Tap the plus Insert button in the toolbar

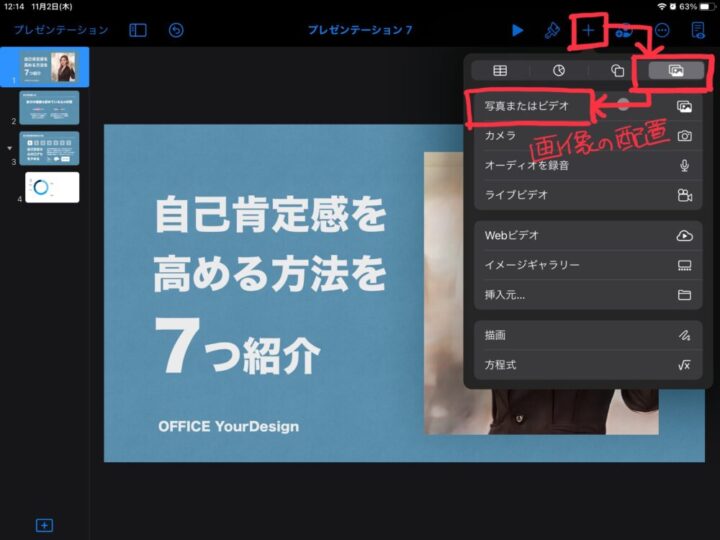[588, 30]
